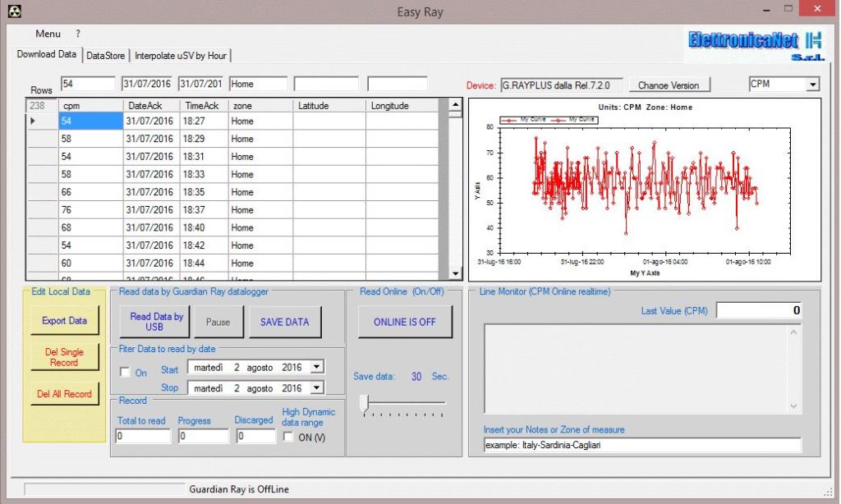This screenshot has width=841, height=504.
Task: Click the Discarged field
Action: pos(256,436)
